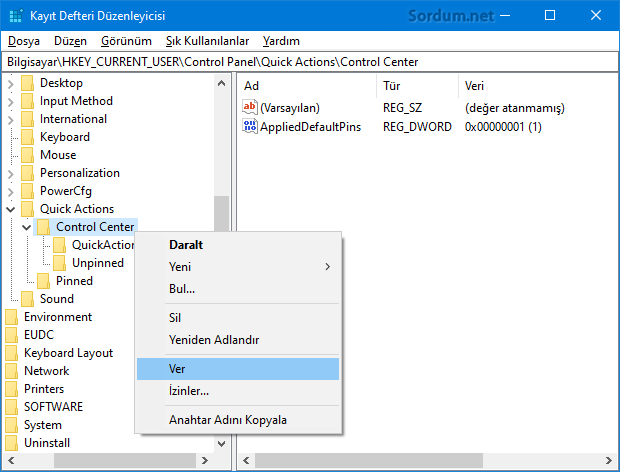This screenshot has width=620, height=472.
Task: Click the values pane scroll-right arrow
Action: (609, 461)
